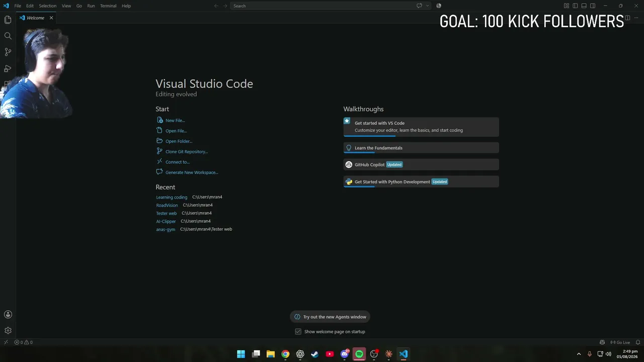Click the remote window indicator in status bar

(x=6, y=342)
